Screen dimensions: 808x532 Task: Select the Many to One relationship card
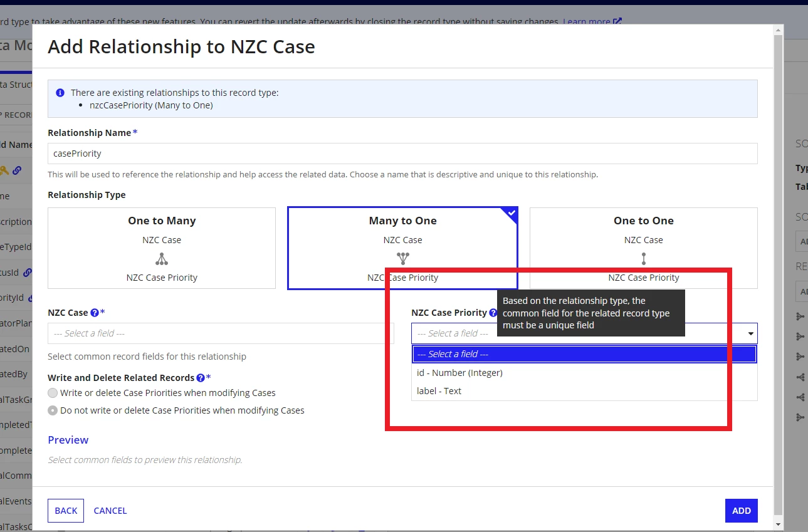(402, 248)
